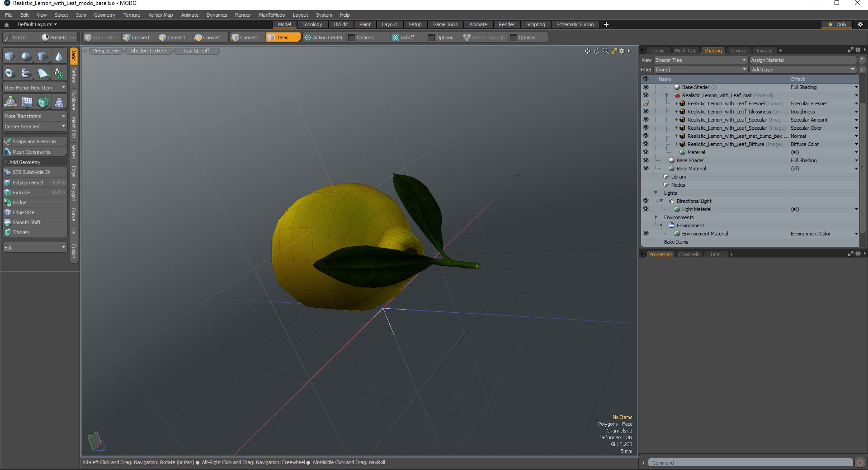Open the Center Selected dropdown
Screen dimensions: 868x470
[35, 127]
